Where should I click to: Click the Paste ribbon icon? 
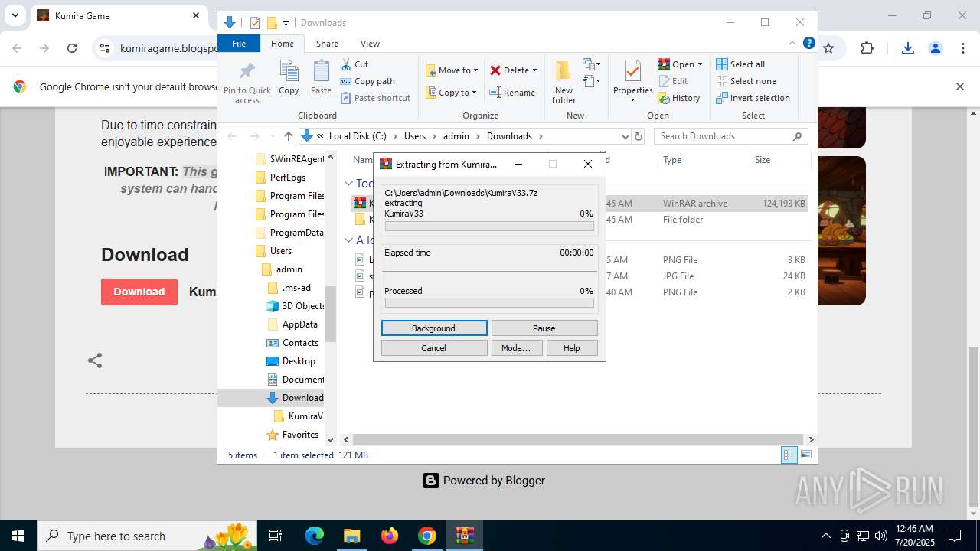click(321, 78)
